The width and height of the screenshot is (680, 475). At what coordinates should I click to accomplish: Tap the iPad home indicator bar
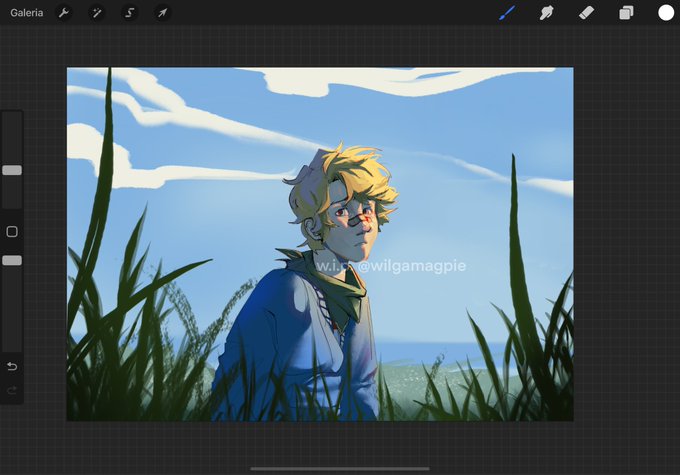click(x=340, y=468)
